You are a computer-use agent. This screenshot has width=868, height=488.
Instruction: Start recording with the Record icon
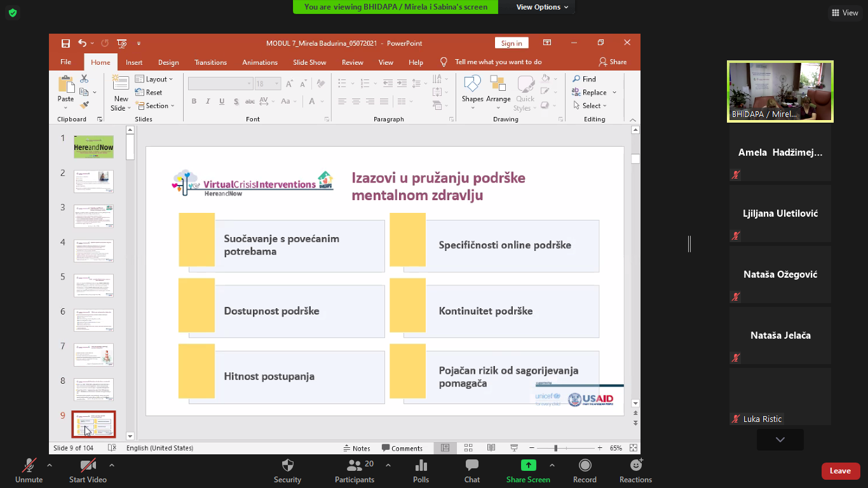point(585,466)
